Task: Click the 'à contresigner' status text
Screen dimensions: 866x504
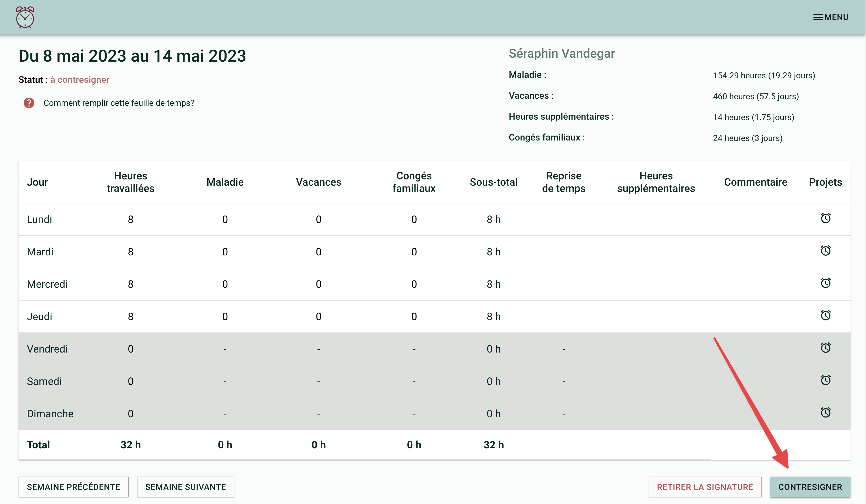Action: pyautogui.click(x=80, y=80)
